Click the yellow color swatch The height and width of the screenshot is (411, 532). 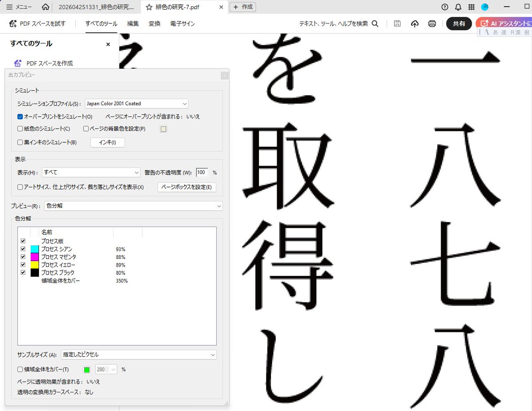tap(35, 265)
